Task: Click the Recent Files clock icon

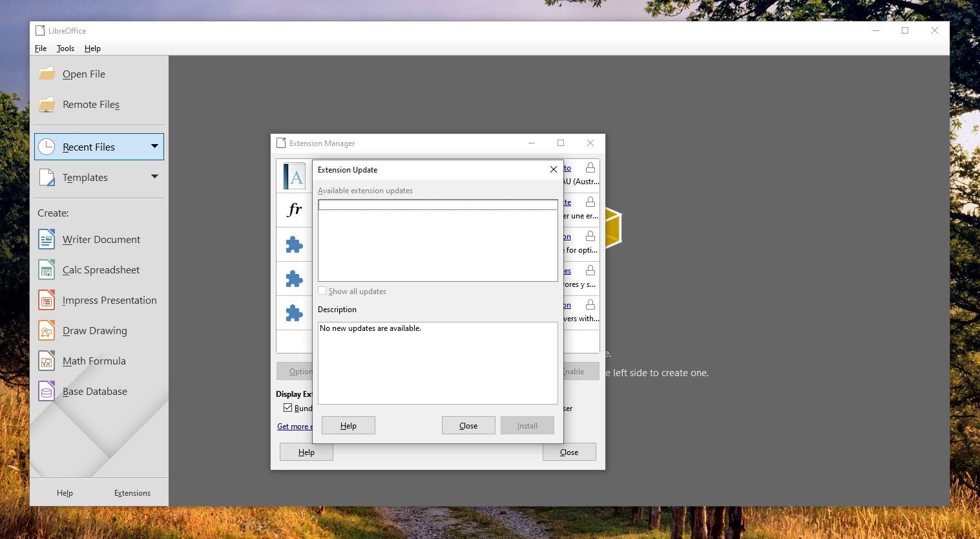Action: (47, 147)
